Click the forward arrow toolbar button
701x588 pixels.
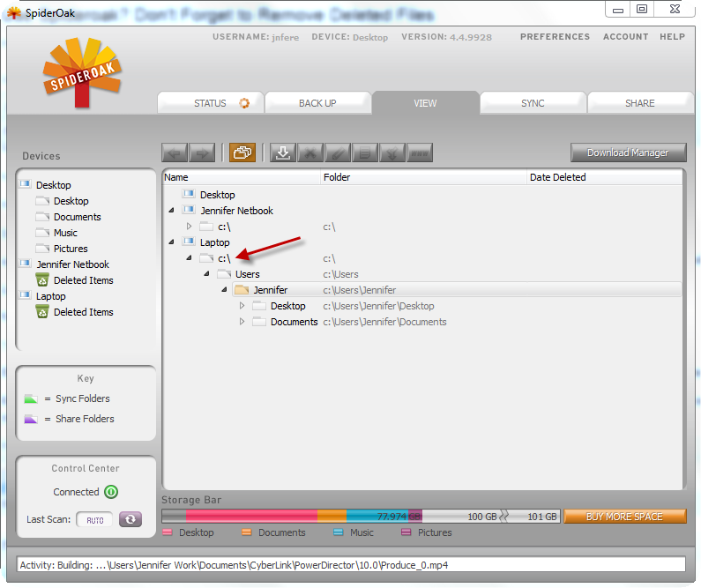tap(202, 153)
